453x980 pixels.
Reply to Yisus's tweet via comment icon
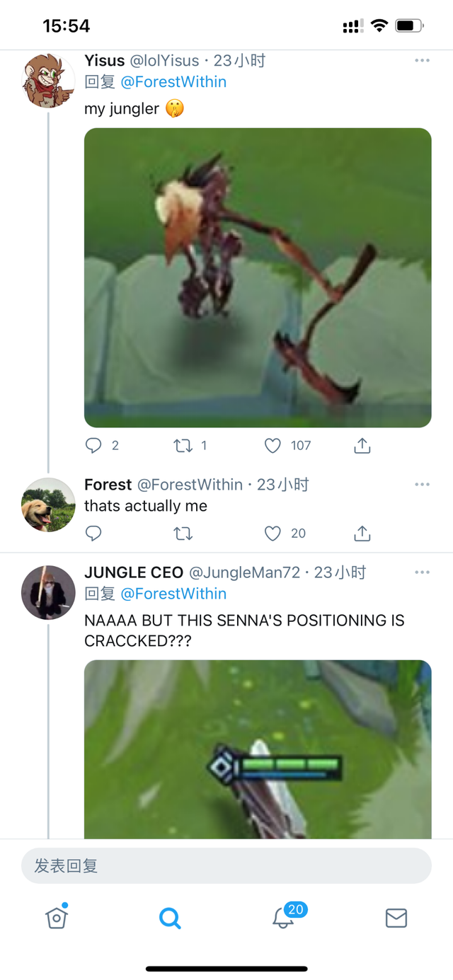pos(93,445)
